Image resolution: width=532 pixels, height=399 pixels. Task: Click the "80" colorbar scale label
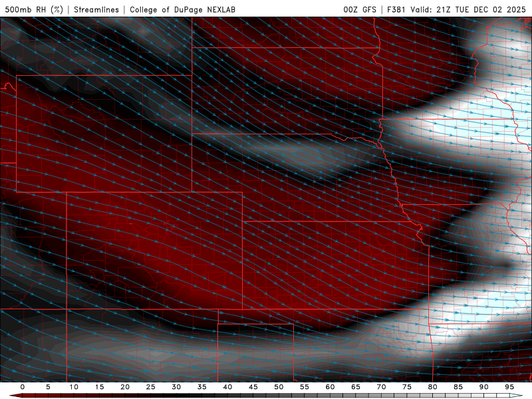(x=432, y=387)
